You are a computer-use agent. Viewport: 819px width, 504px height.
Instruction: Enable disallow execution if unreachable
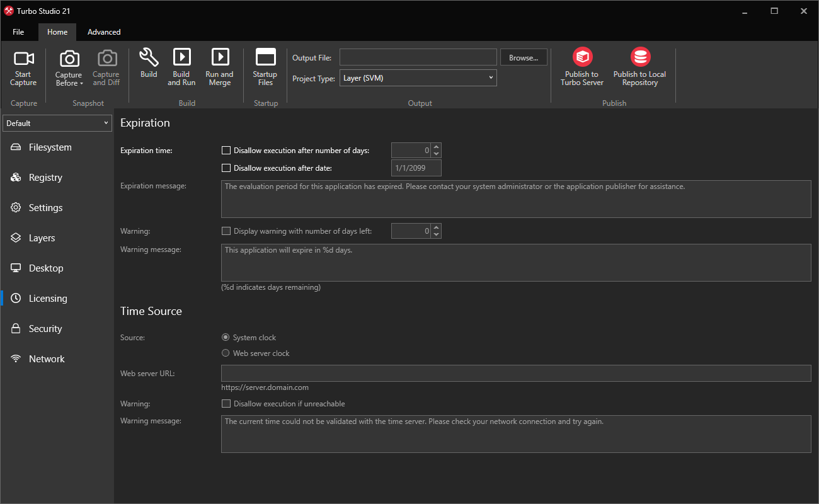(x=226, y=403)
